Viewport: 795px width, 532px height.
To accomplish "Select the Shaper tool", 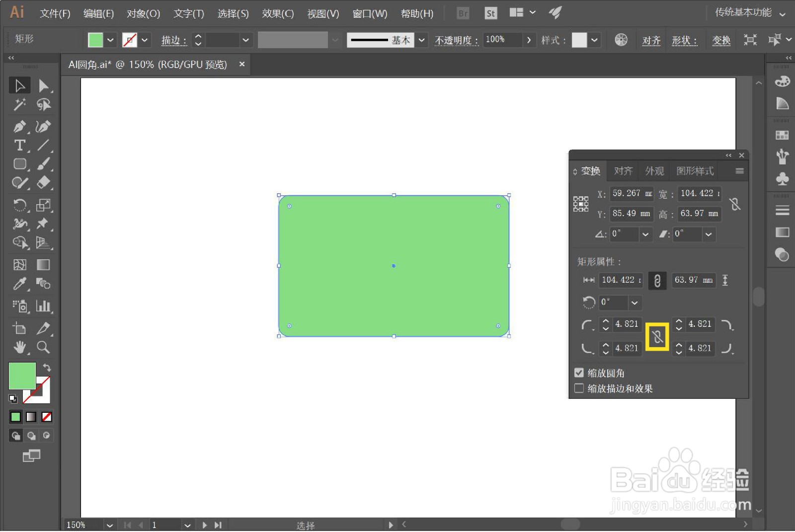I will [x=20, y=183].
